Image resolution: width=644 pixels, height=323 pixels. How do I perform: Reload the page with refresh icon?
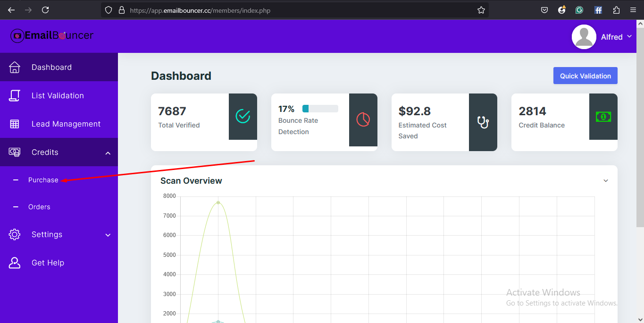pyautogui.click(x=45, y=10)
